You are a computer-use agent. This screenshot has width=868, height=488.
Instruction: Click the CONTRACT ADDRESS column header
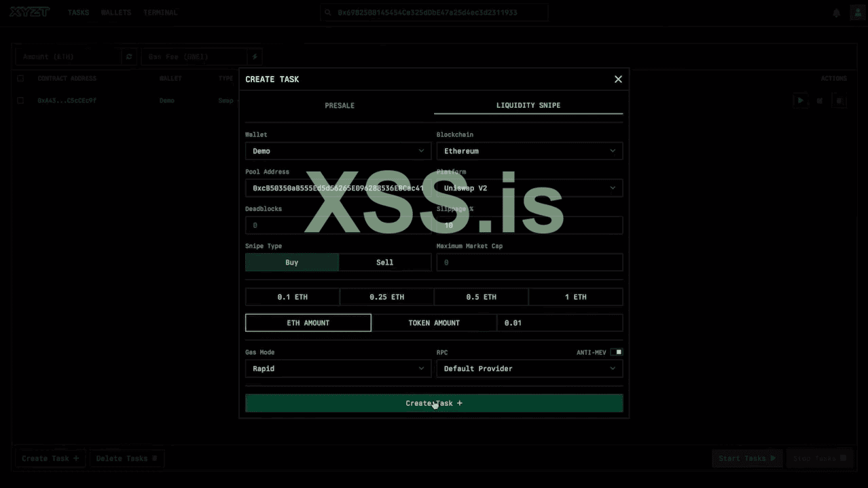67,79
